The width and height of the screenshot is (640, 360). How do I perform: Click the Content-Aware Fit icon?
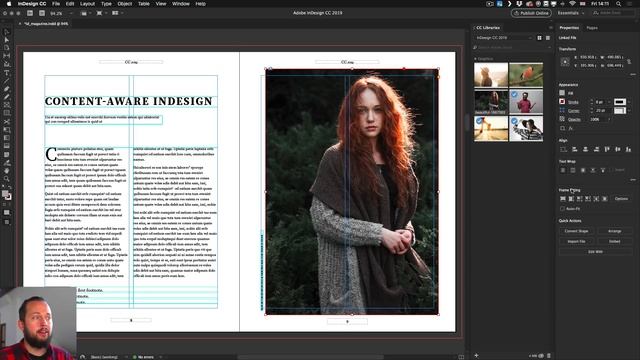tap(604, 199)
